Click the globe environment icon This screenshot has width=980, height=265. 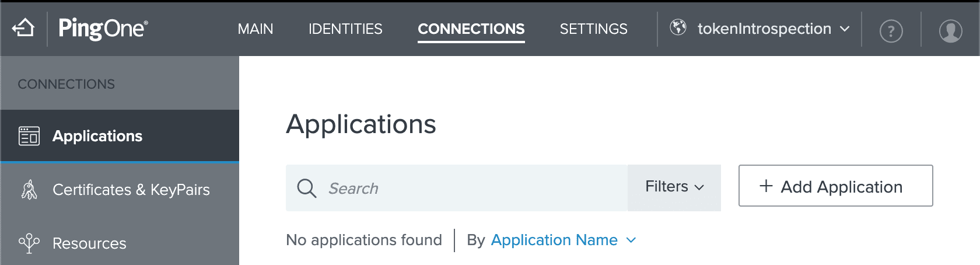click(678, 27)
